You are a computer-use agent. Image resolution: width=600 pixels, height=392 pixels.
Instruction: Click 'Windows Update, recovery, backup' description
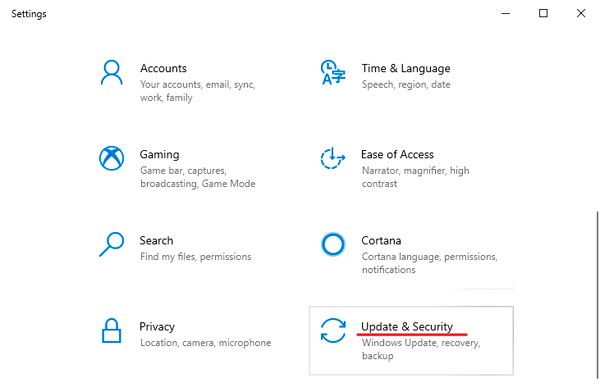421,349
